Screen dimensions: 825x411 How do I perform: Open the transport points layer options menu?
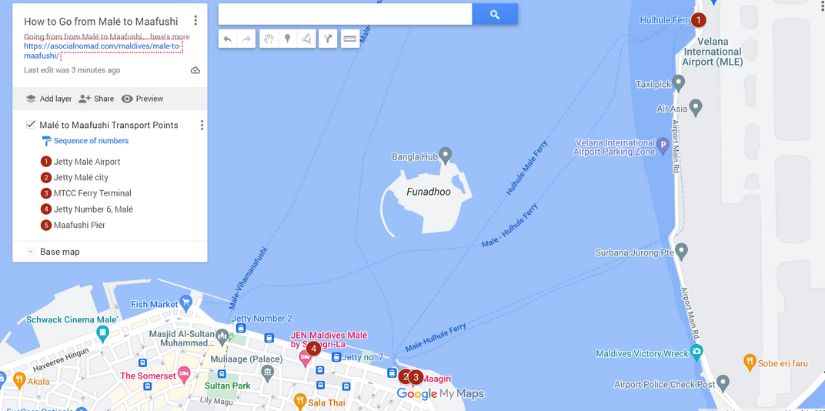[x=202, y=125]
